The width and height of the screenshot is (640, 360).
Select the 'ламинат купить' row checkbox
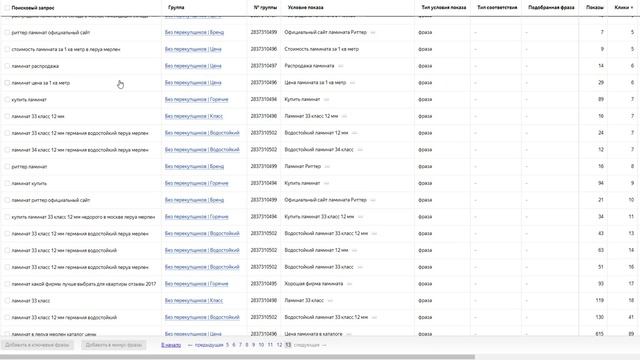(7, 183)
